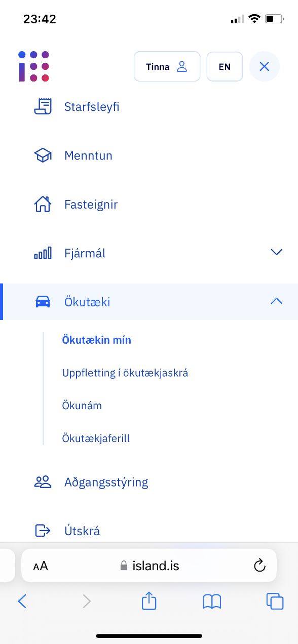This screenshot has width=298, height=644.
Task: Close the menu with X button
Action: (264, 66)
